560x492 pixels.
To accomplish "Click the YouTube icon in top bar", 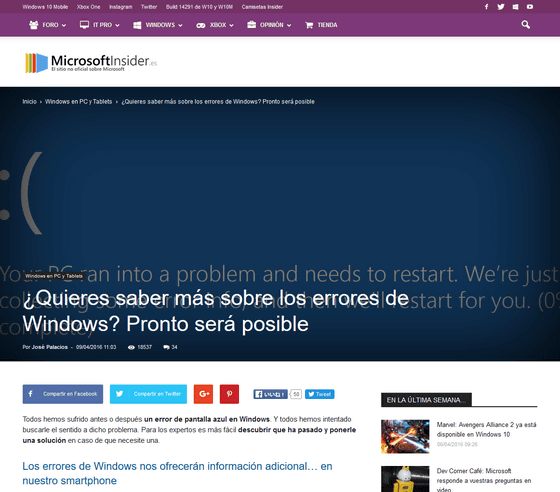I will [530, 7].
